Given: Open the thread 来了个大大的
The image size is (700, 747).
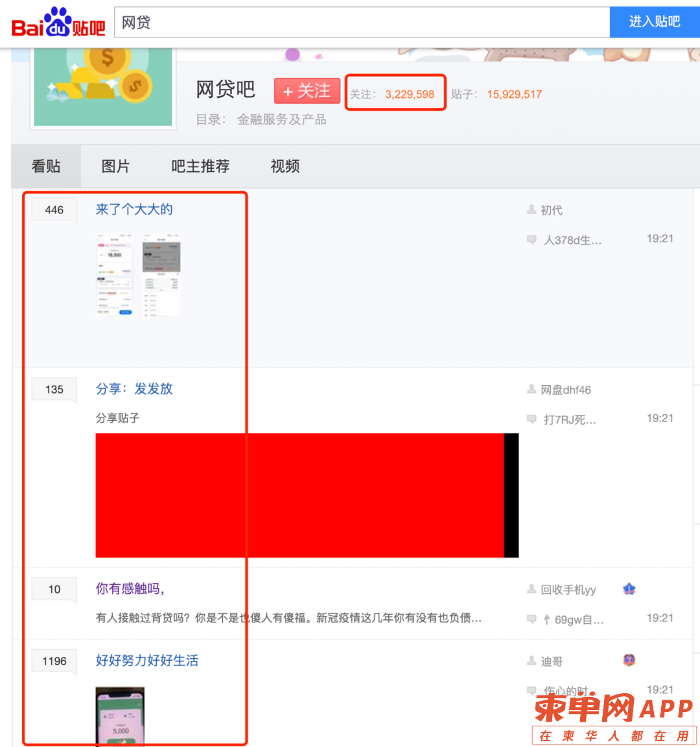Looking at the screenshot, I should coord(134,209).
